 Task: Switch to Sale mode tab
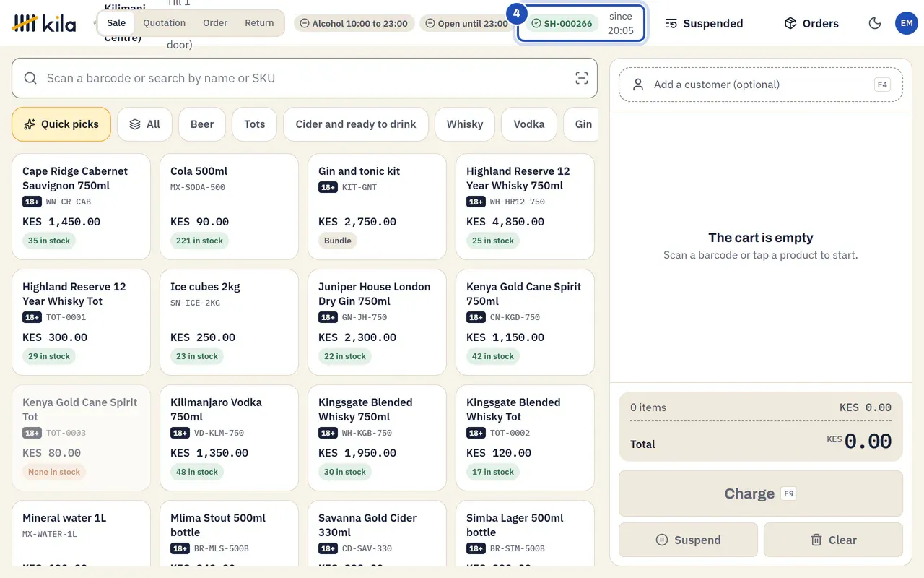pyautogui.click(x=116, y=23)
